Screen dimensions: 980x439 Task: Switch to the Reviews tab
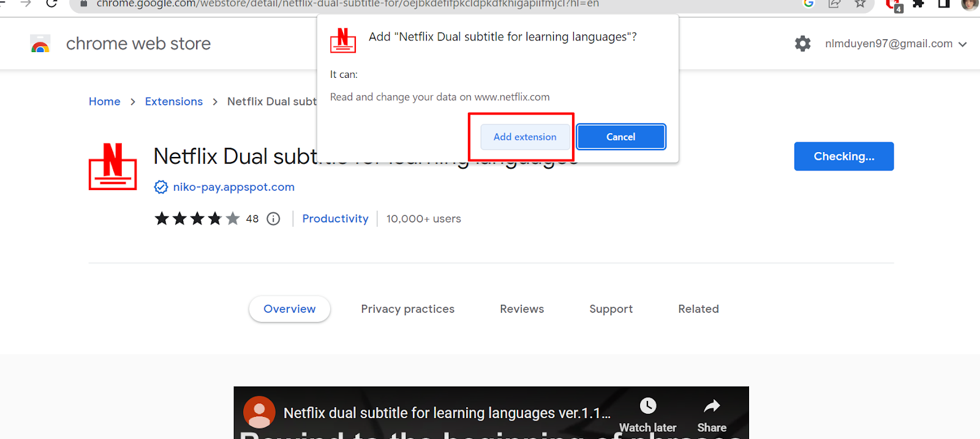(522, 309)
